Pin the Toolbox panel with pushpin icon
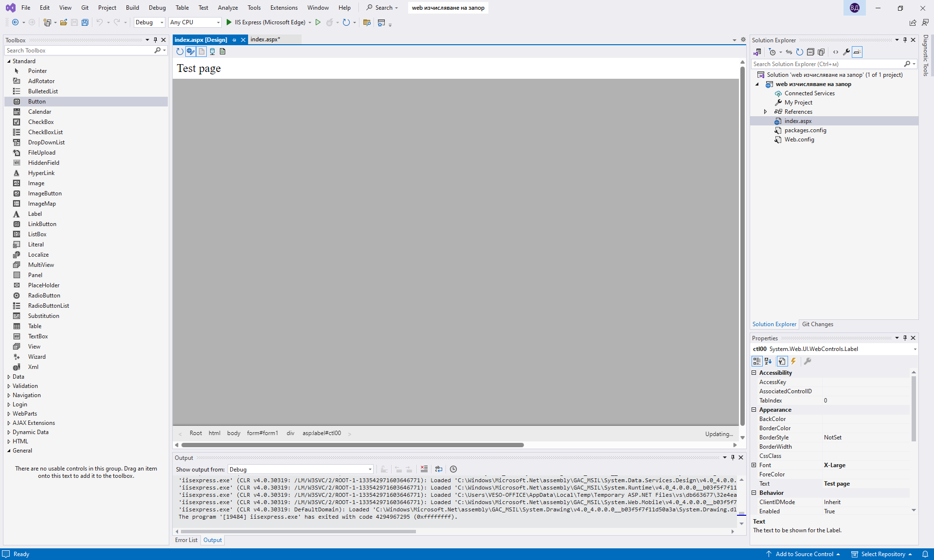Screen dimensions: 934x560 (x=156, y=40)
